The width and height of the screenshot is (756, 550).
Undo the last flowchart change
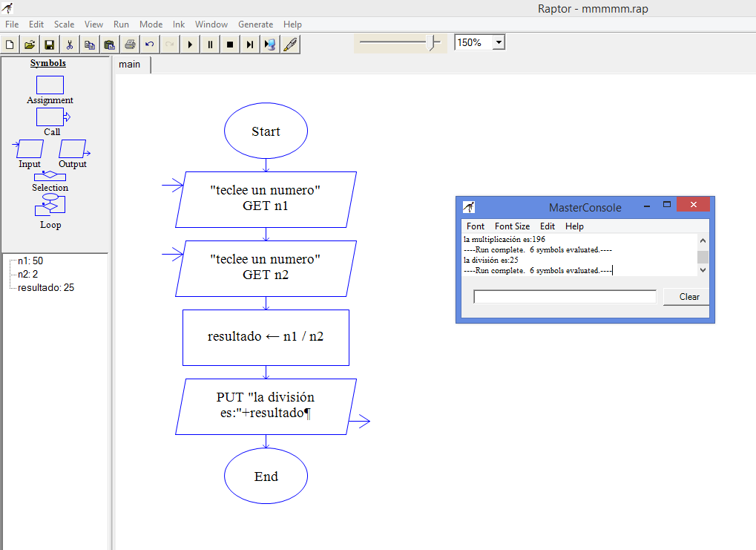[150, 44]
